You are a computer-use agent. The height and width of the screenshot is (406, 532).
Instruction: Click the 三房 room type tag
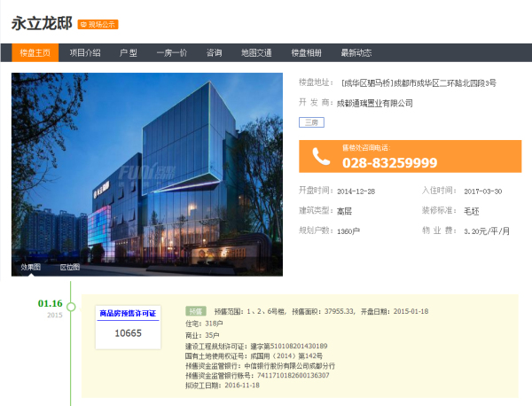point(309,122)
